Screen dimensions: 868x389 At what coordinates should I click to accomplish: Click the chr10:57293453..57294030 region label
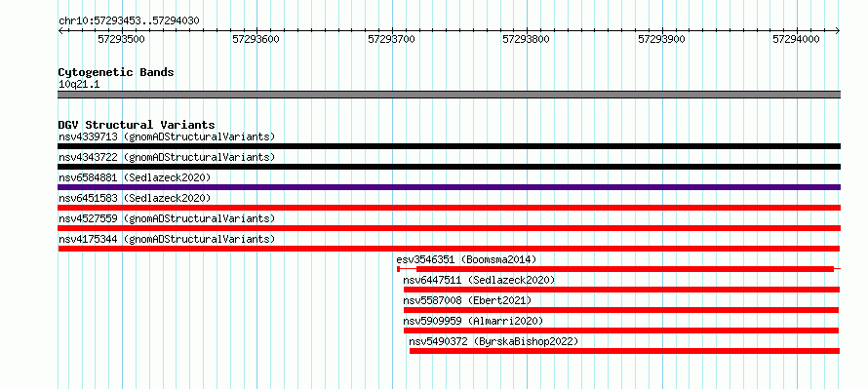(129, 21)
